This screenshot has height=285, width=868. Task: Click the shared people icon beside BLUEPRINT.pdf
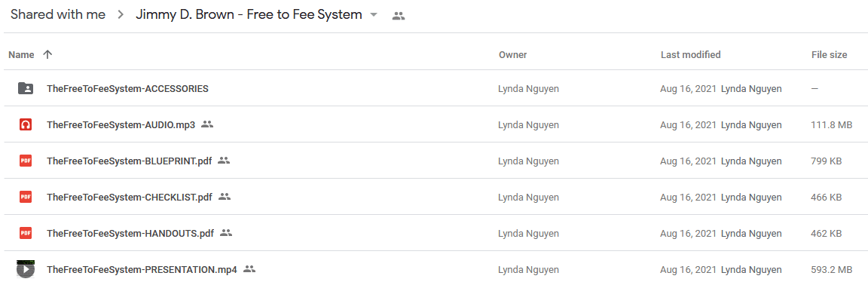[224, 161]
